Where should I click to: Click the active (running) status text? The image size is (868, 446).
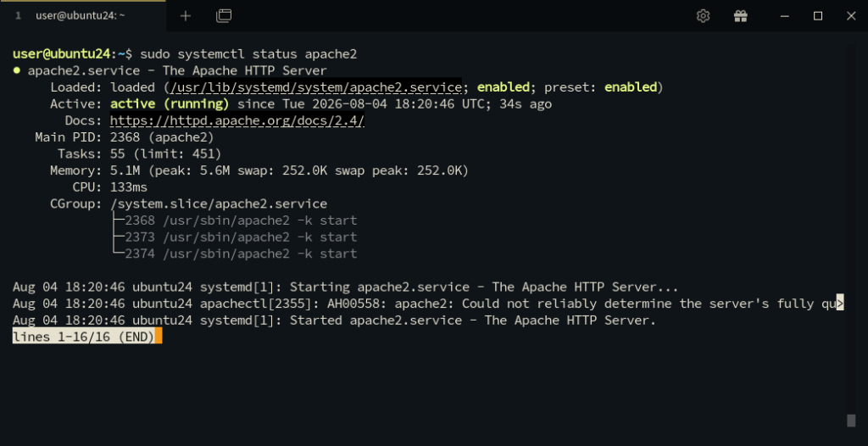tap(170, 104)
